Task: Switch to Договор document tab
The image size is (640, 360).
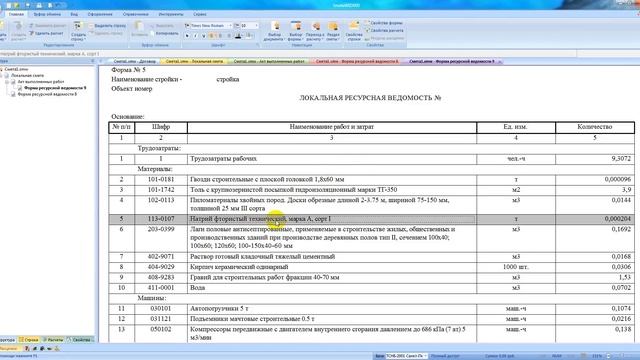Action: click(x=134, y=61)
